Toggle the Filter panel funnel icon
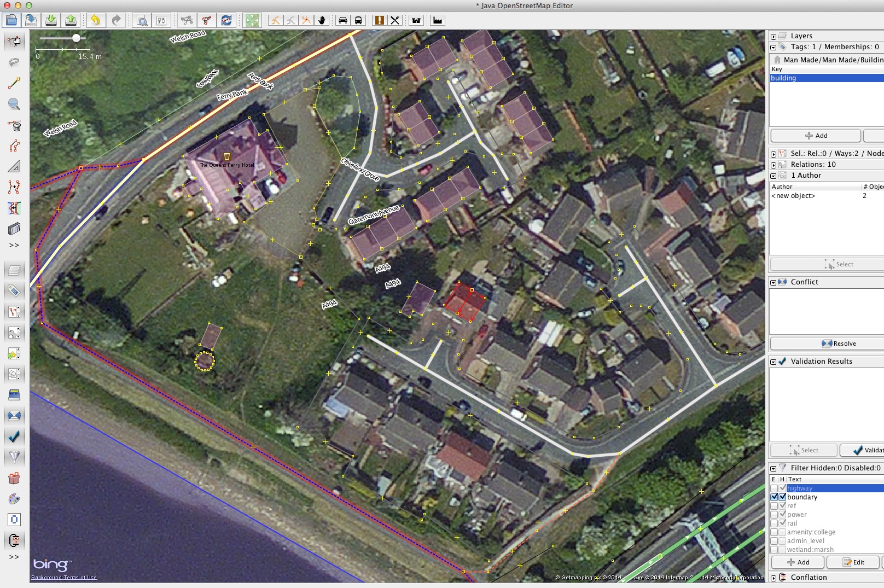This screenshot has width=884, height=588. [15, 457]
